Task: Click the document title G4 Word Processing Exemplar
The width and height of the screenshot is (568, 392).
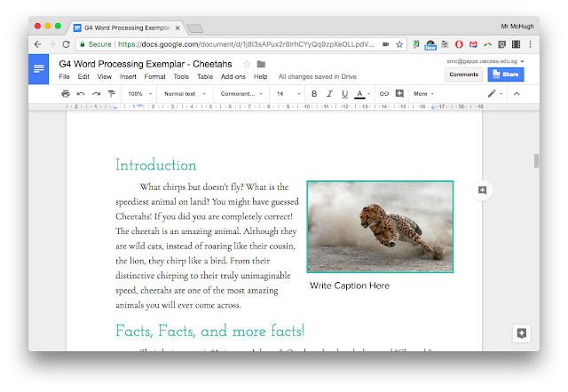Action: (146, 64)
